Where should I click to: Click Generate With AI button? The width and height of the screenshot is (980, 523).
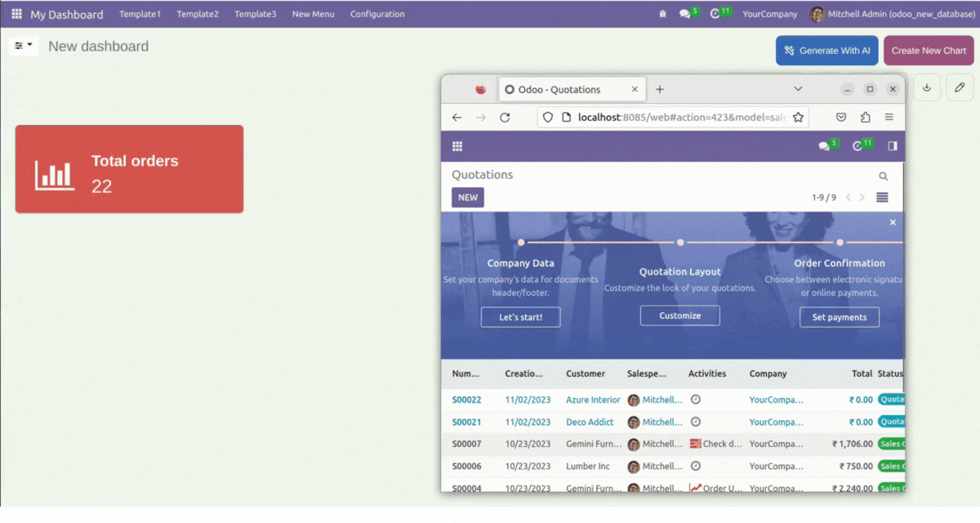(x=826, y=51)
